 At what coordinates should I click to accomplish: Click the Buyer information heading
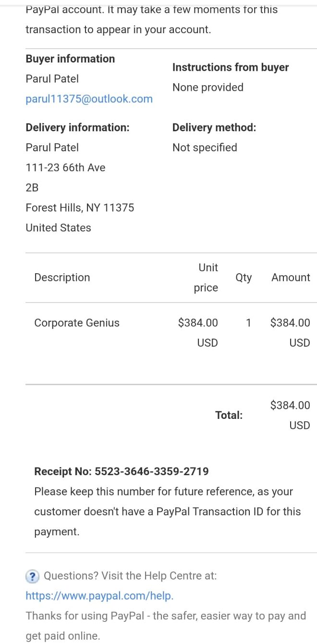(x=70, y=59)
